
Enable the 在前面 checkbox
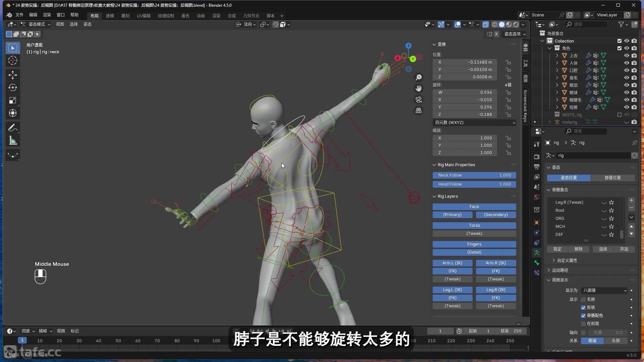coord(583,324)
